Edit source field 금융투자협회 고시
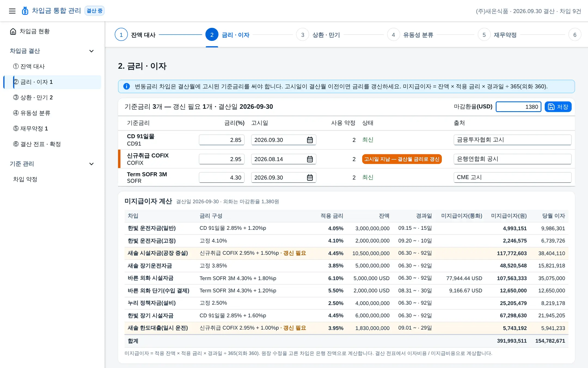This screenshot has height=368, width=588. tap(512, 140)
